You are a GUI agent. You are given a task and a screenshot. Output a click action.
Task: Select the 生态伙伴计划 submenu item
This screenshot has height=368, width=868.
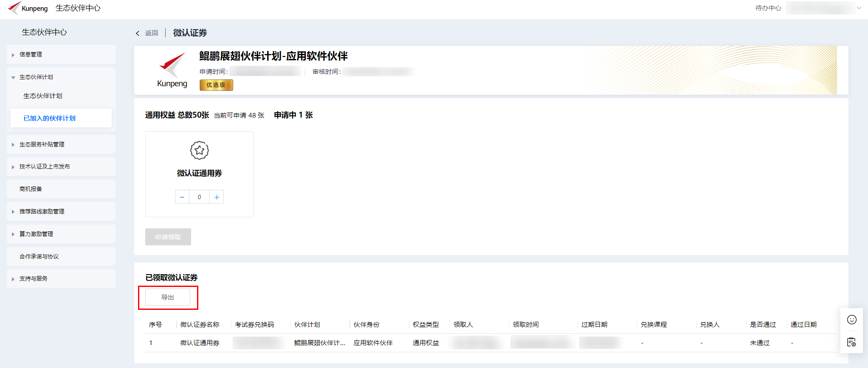43,96
